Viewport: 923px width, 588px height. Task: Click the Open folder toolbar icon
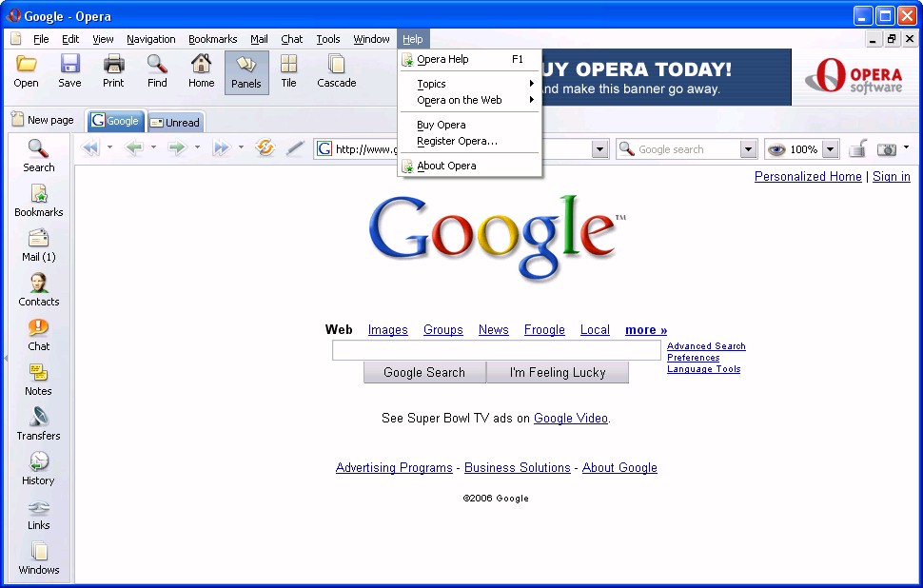tap(26, 71)
